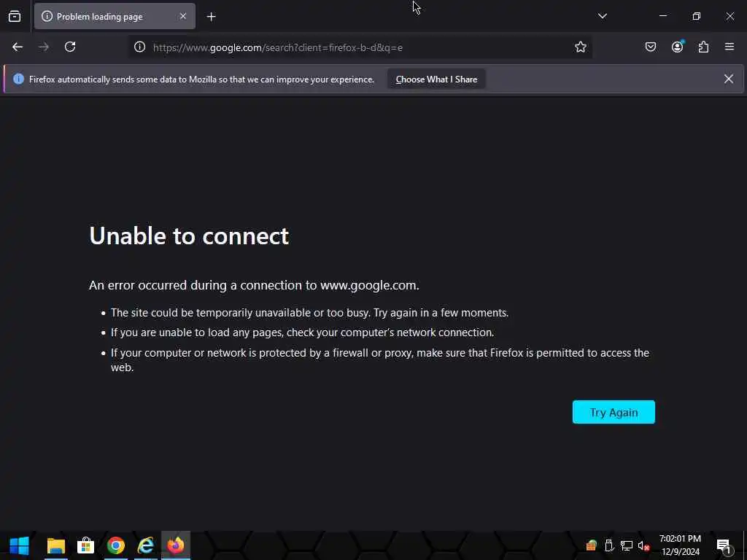Open the Windows Start menu
The height and width of the screenshot is (560, 747).
click(19, 545)
